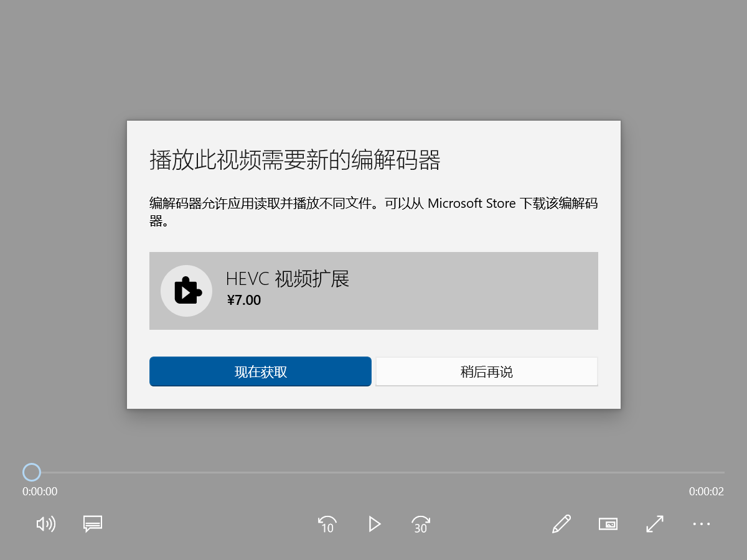Click the video progress track
This screenshot has width=747, height=560.
pyautogui.click(x=374, y=472)
